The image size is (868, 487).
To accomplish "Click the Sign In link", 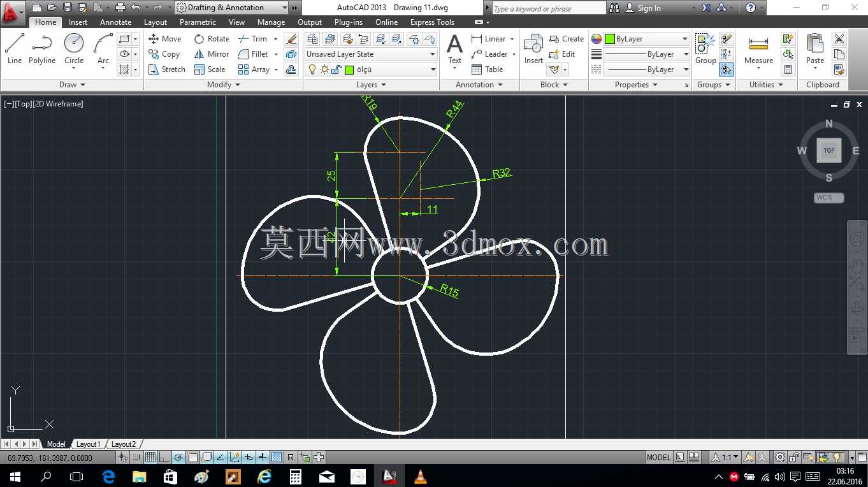I will (x=649, y=8).
